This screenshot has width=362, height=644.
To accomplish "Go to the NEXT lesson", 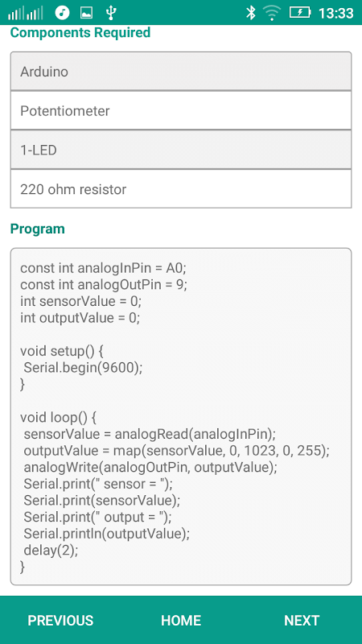I will coord(302,620).
